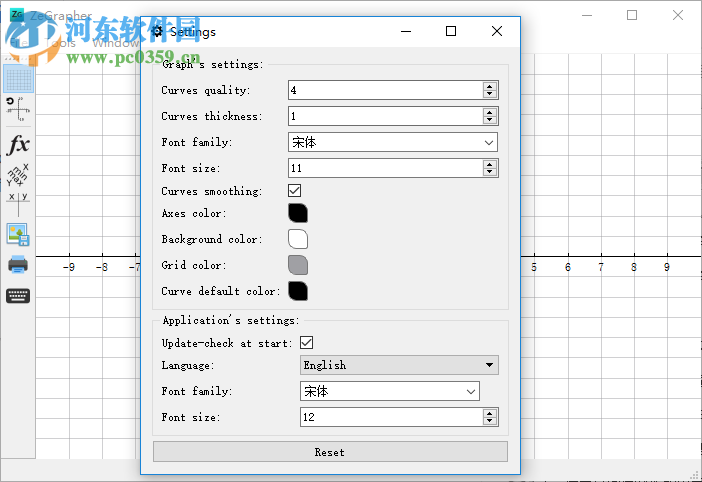Viewport: 702px width, 482px height.
Task: Toggle Update-check at start checkbox
Action: (307, 343)
